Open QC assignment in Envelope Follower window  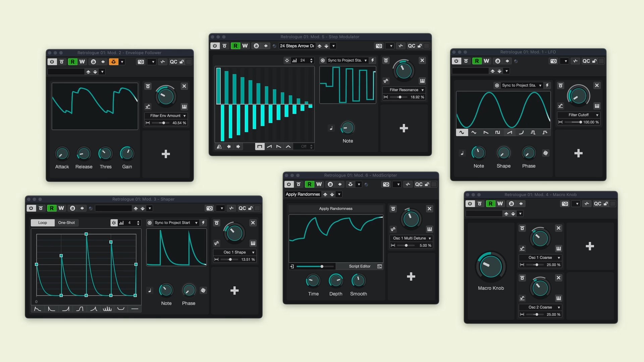coord(173,62)
